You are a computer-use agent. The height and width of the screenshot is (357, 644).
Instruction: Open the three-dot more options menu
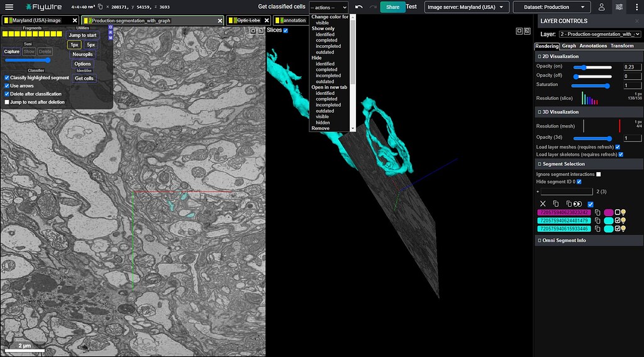(x=636, y=7)
